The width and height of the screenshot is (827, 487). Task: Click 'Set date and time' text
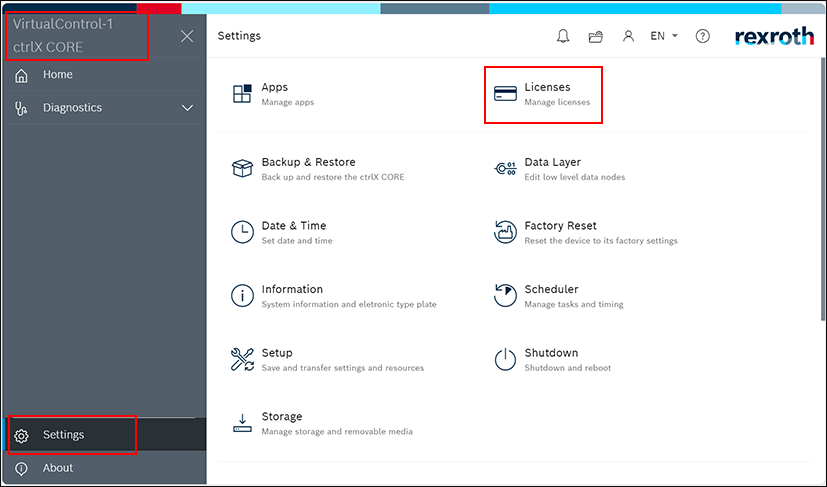[x=297, y=241]
